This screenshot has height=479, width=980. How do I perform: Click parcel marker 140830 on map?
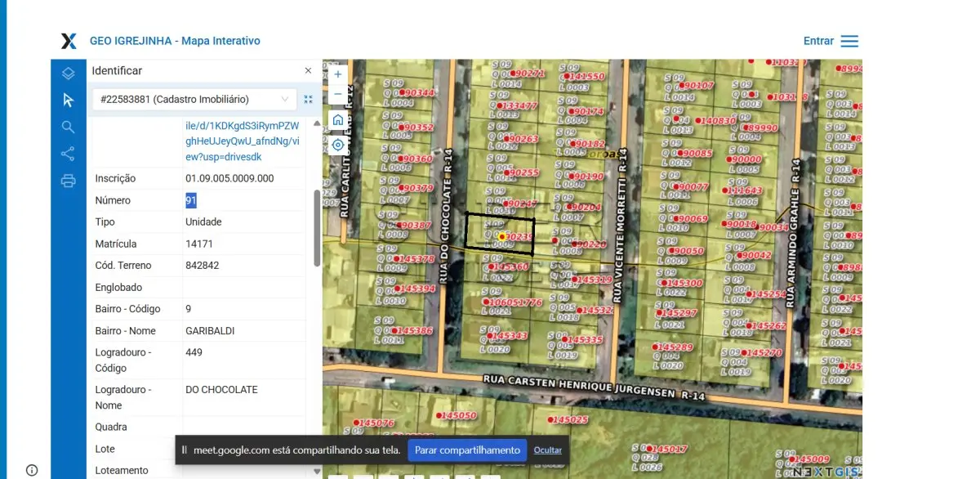pyautogui.click(x=716, y=120)
